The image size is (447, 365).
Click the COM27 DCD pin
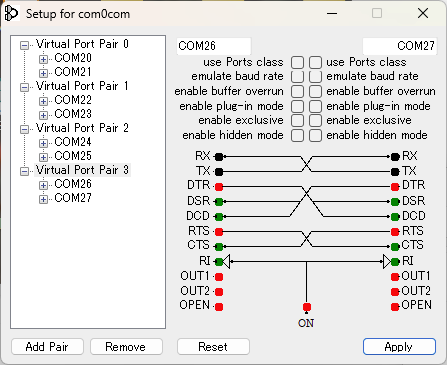tap(395, 217)
